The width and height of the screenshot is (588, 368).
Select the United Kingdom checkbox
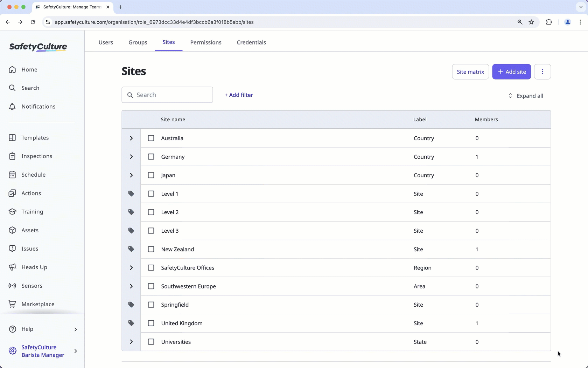151,323
